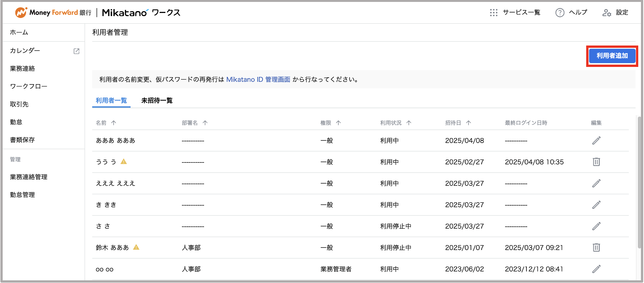The image size is (644, 283).
Task: Click the 利用者追加 button
Action: 612,56
